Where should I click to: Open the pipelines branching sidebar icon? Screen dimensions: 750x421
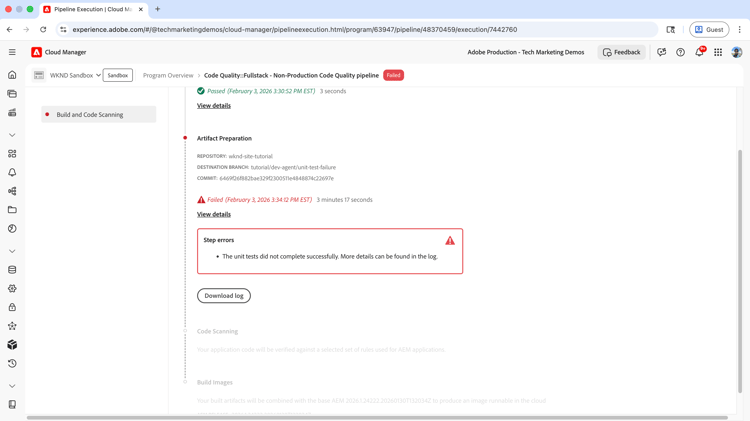tap(12, 191)
